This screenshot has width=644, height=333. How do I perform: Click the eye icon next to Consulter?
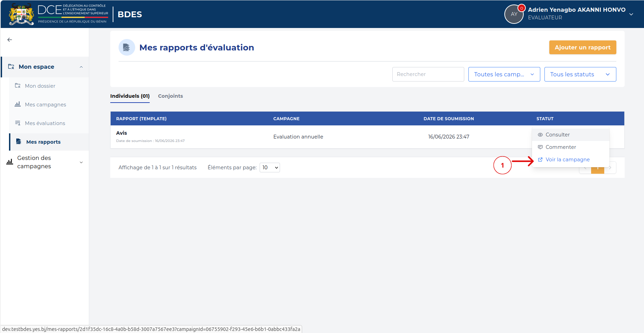coord(540,135)
